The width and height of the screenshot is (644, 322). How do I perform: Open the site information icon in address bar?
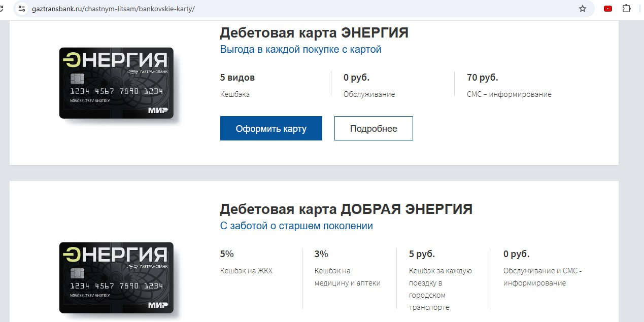coord(21,9)
